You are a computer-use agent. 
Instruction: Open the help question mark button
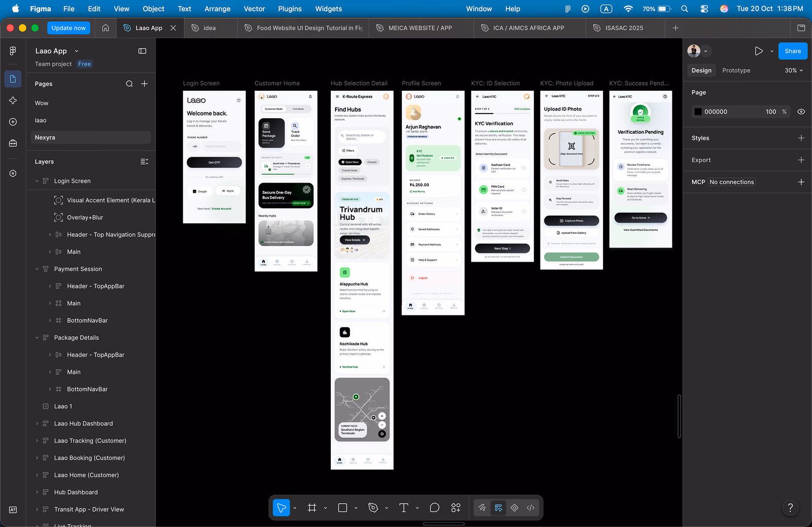(790, 508)
